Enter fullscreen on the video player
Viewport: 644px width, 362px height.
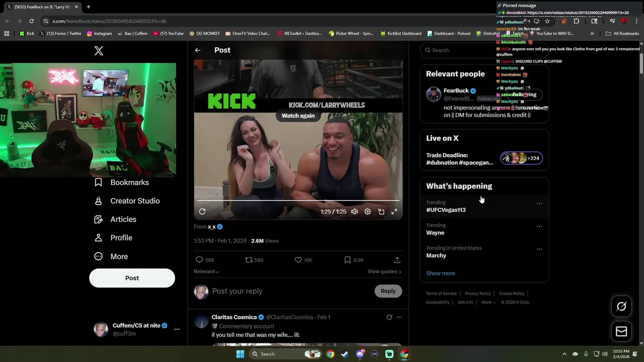click(394, 212)
